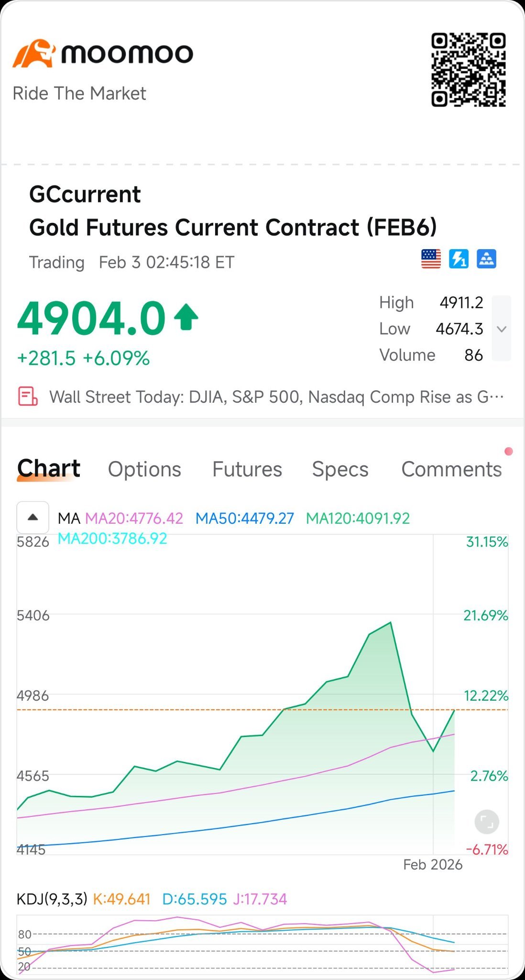Expand the High/Low/Volume details chevron
525x980 pixels.
point(502,329)
